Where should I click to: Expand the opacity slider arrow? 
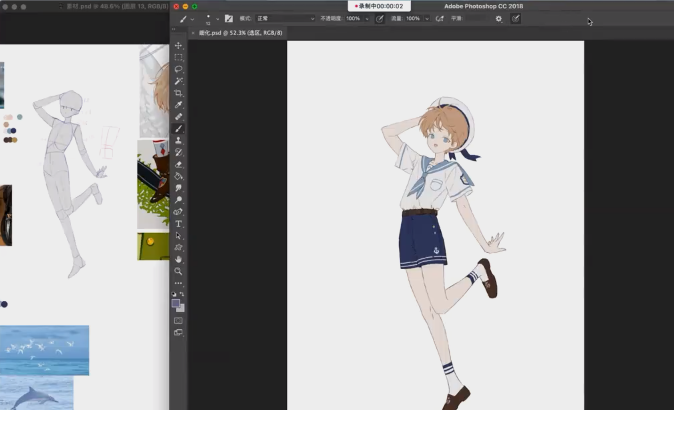tap(367, 19)
